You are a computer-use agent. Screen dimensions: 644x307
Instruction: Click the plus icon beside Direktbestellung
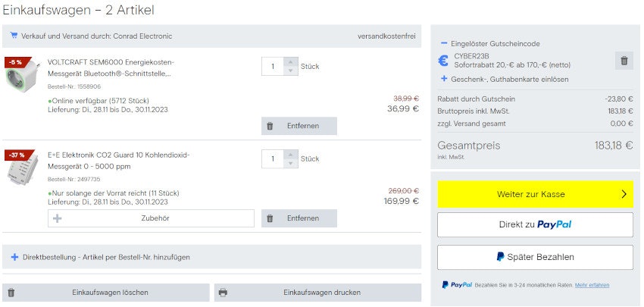click(x=14, y=257)
